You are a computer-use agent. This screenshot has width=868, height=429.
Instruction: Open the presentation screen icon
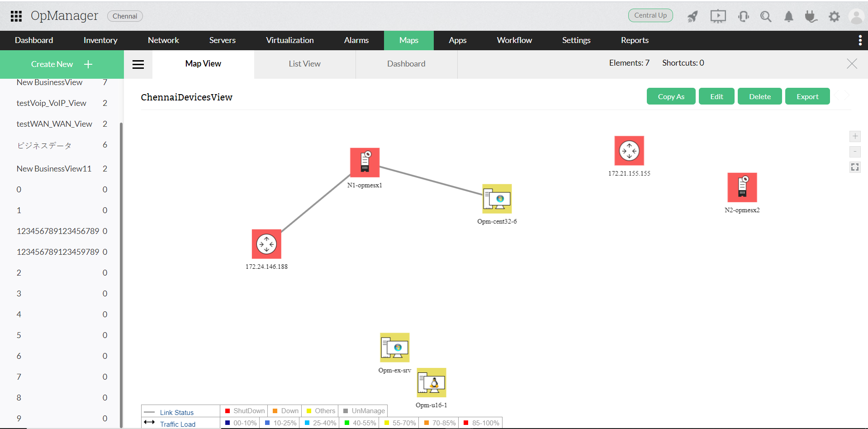point(718,17)
